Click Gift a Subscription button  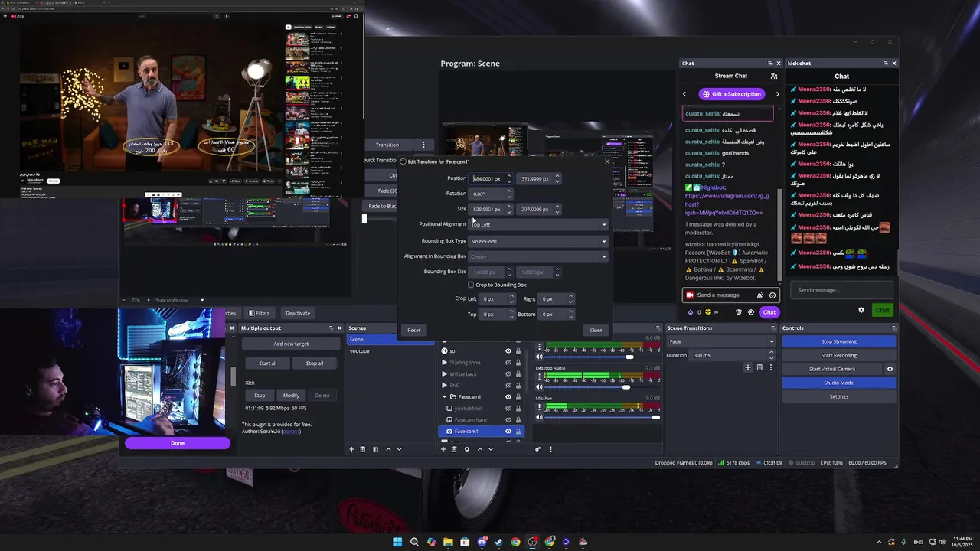pyautogui.click(x=730, y=94)
